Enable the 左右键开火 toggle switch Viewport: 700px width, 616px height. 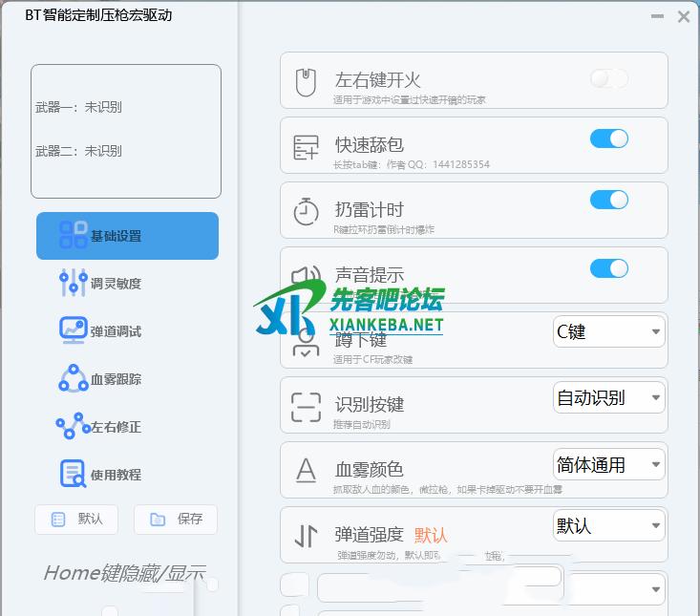coord(608,78)
